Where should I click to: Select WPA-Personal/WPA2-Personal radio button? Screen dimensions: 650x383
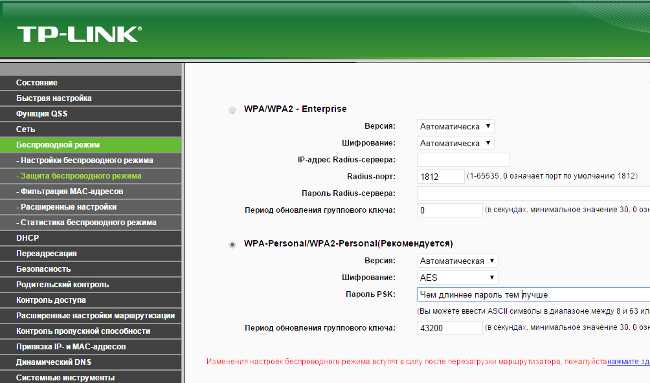[x=233, y=245]
